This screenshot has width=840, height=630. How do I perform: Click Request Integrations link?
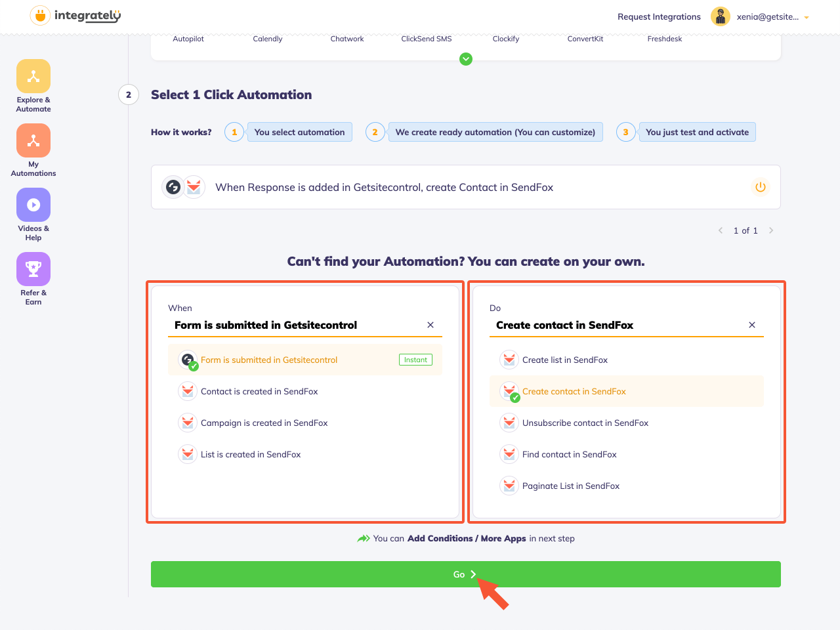click(x=659, y=17)
